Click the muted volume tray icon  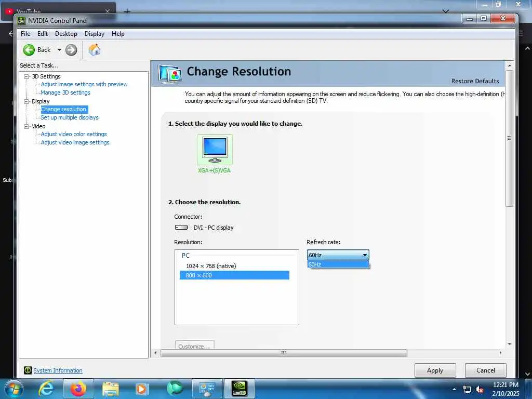coord(480,390)
